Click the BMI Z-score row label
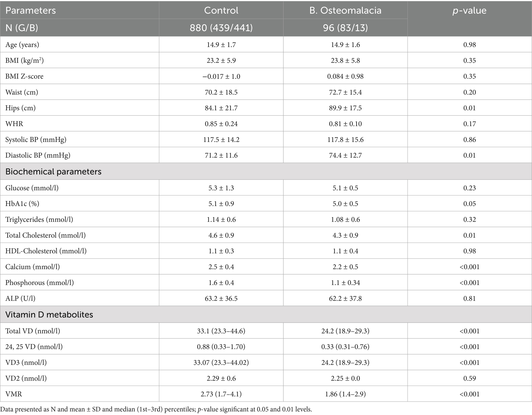The image size is (532, 415). tap(24, 76)
